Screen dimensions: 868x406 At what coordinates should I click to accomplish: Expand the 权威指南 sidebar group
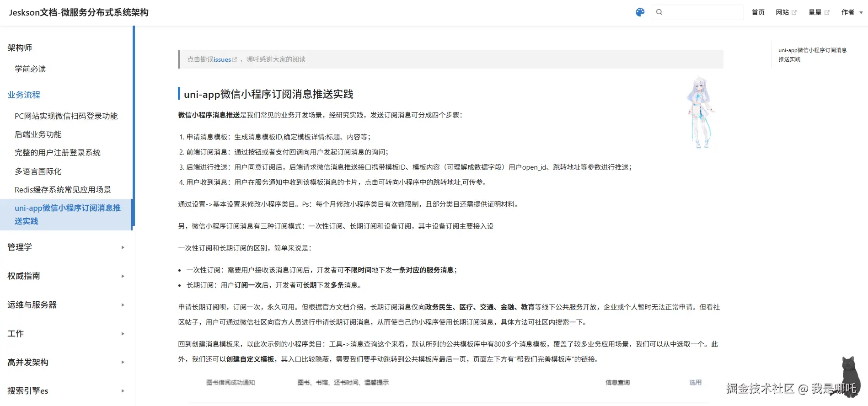tap(66, 276)
